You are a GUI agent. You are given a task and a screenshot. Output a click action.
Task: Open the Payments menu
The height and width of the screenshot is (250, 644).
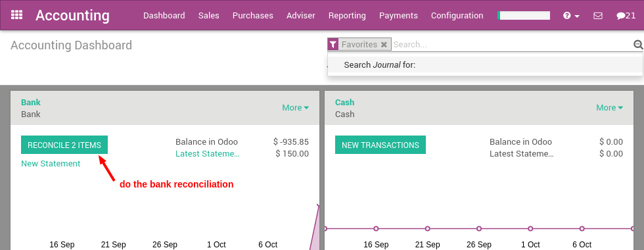click(x=398, y=16)
